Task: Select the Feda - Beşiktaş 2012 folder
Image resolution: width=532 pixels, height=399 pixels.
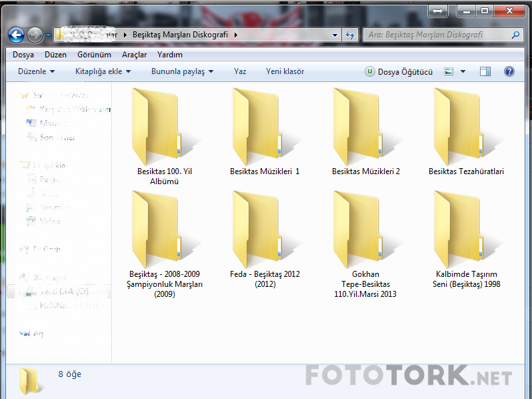Action: [x=265, y=240]
